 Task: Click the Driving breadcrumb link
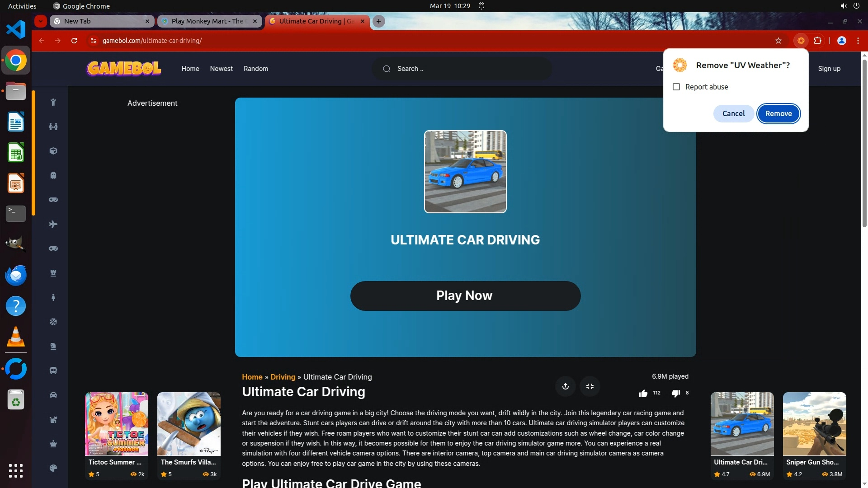pos(283,377)
